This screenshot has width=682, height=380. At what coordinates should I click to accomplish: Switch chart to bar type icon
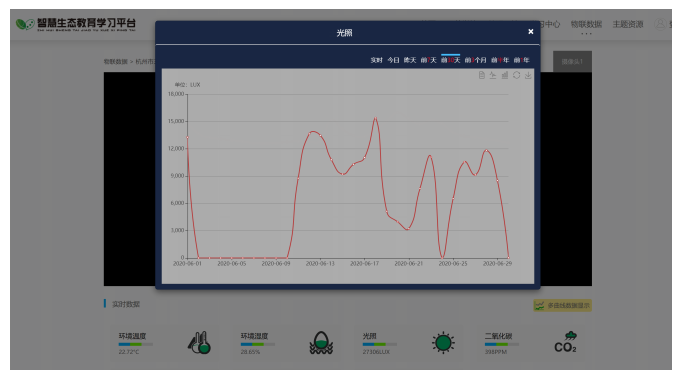click(505, 75)
